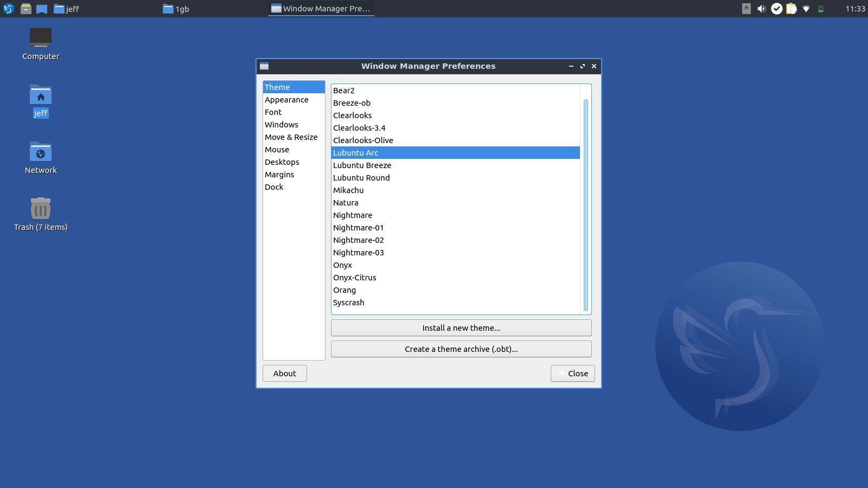The image size is (868, 488).
Task: Open the Move & Resize section
Action: coord(294,137)
